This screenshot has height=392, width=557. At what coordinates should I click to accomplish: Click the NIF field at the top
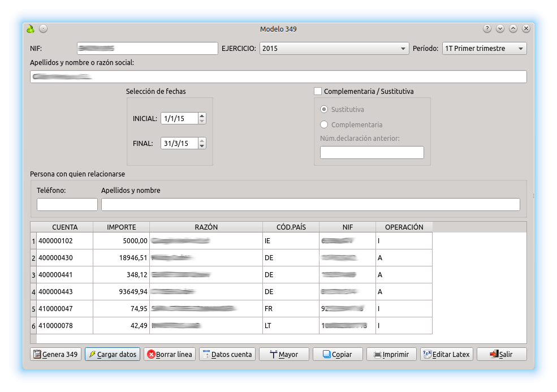click(x=148, y=48)
